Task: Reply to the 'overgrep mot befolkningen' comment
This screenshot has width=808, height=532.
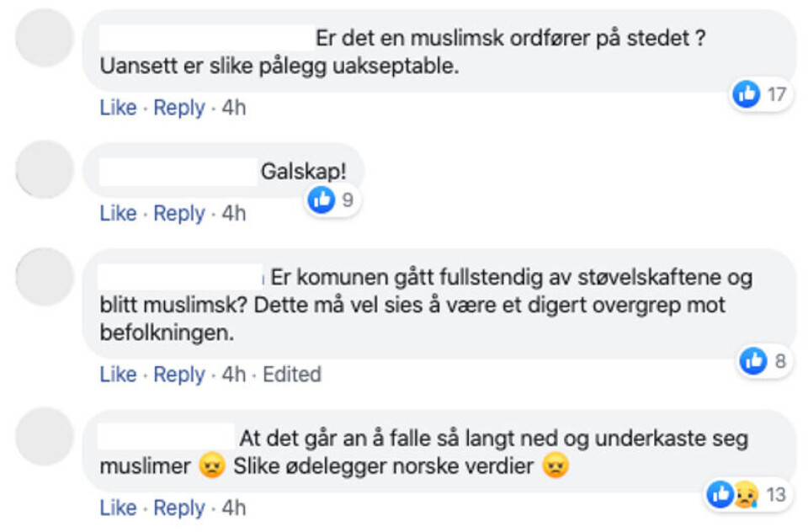Action: [x=179, y=374]
